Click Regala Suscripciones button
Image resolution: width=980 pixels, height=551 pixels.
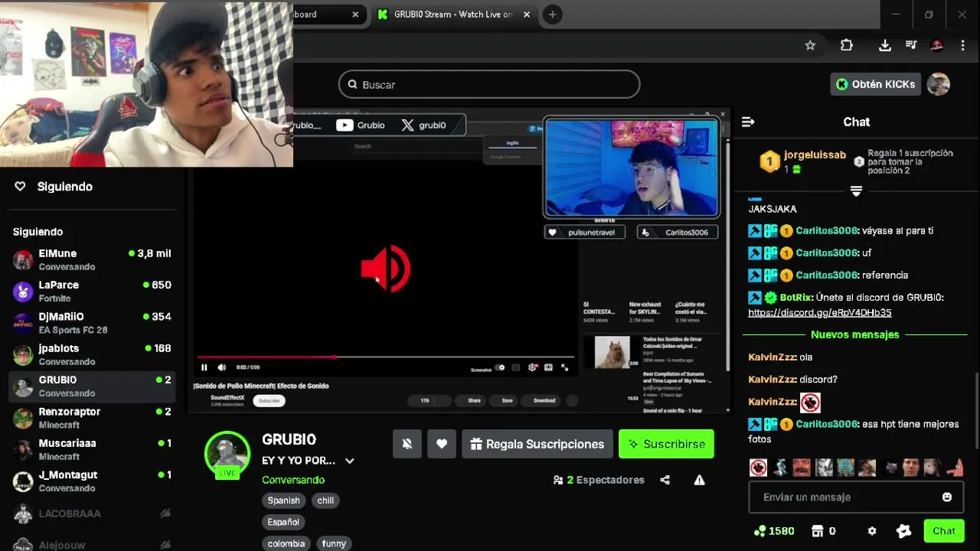click(x=537, y=444)
